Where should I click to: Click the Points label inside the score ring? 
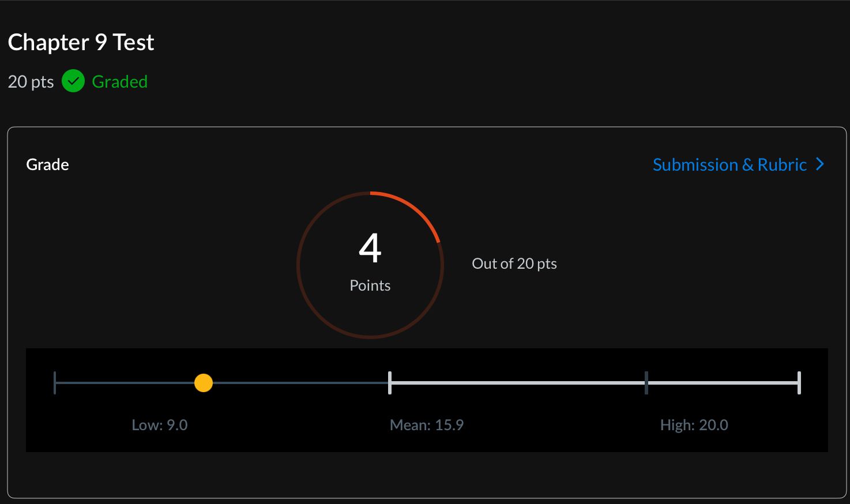tap(370, 285)
